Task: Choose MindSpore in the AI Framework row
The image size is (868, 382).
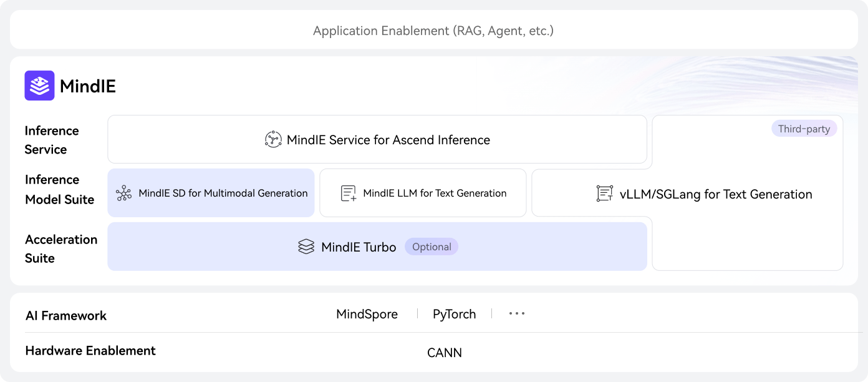Action: 367,314
